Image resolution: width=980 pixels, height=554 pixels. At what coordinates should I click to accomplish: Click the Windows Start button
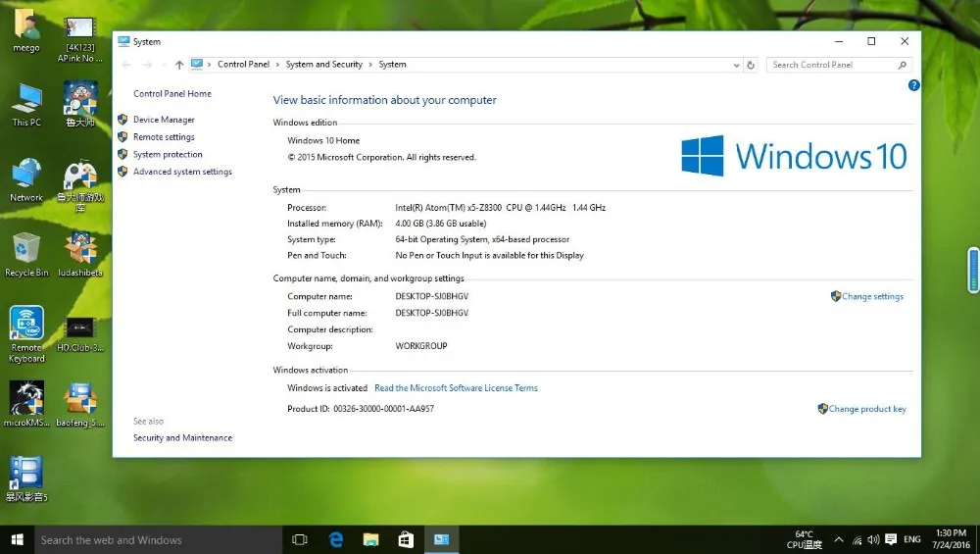click(17, 539)
